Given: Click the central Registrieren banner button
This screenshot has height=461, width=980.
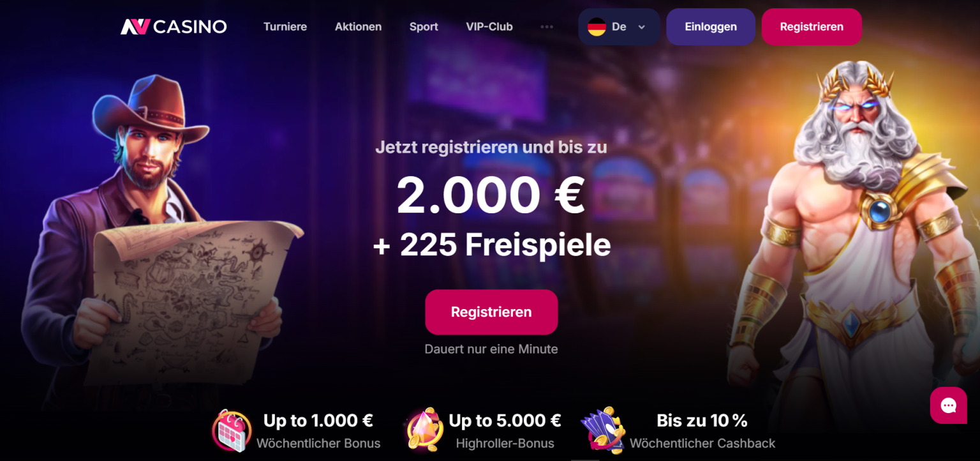Looking at the screenshot, I should click(491, 312).
